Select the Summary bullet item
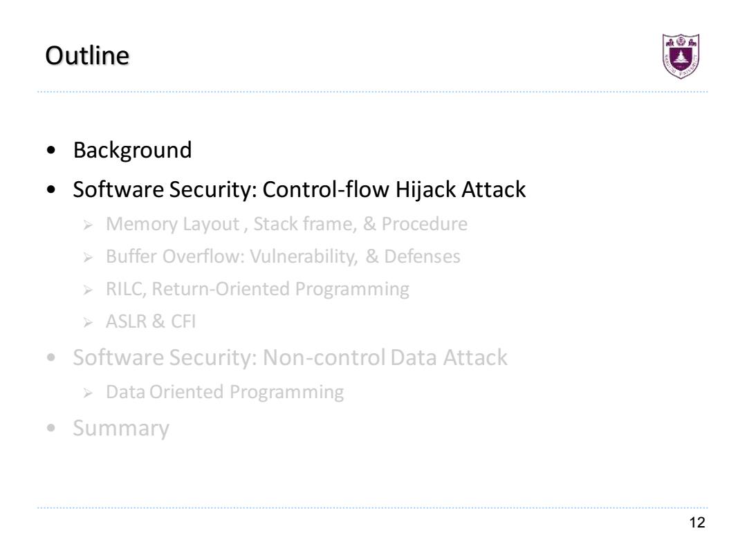747x560 pixels. 121,428
